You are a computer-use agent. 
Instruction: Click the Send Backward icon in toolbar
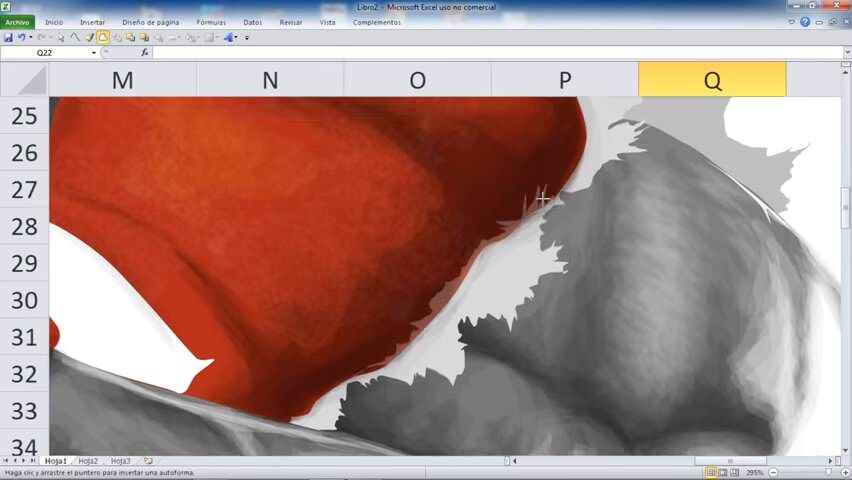point(144,38)
